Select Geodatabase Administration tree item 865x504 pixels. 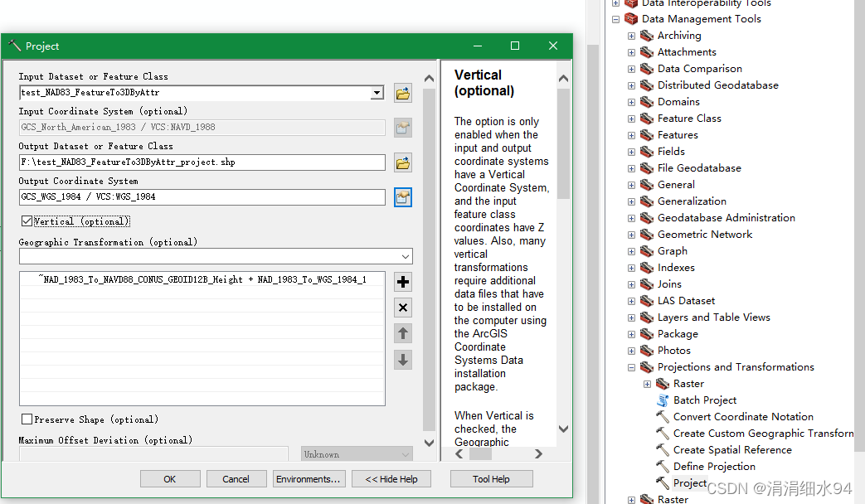point(726,218)
